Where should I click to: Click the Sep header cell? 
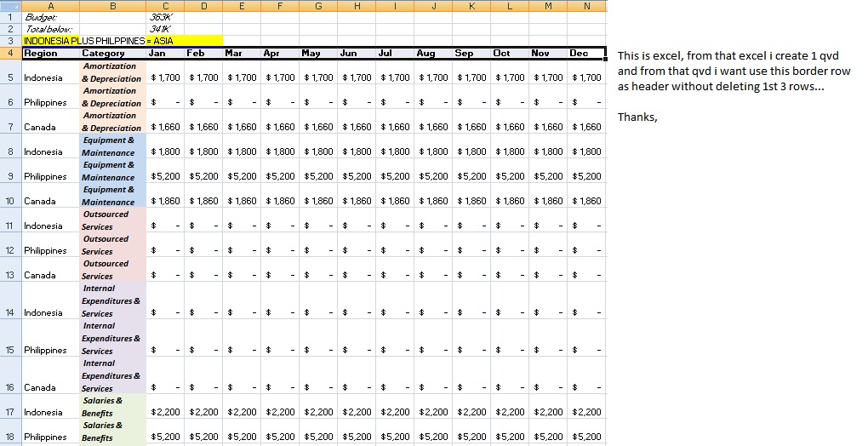pos(471,53)
